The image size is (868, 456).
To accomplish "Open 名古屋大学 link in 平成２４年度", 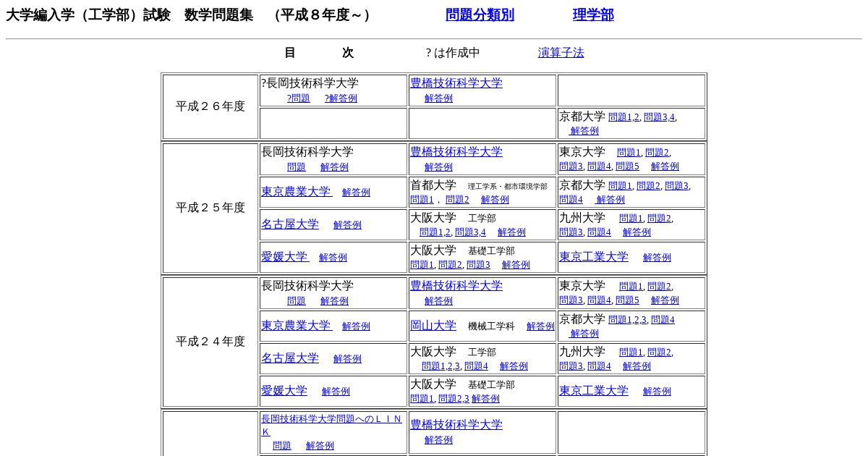I will 290,358.
